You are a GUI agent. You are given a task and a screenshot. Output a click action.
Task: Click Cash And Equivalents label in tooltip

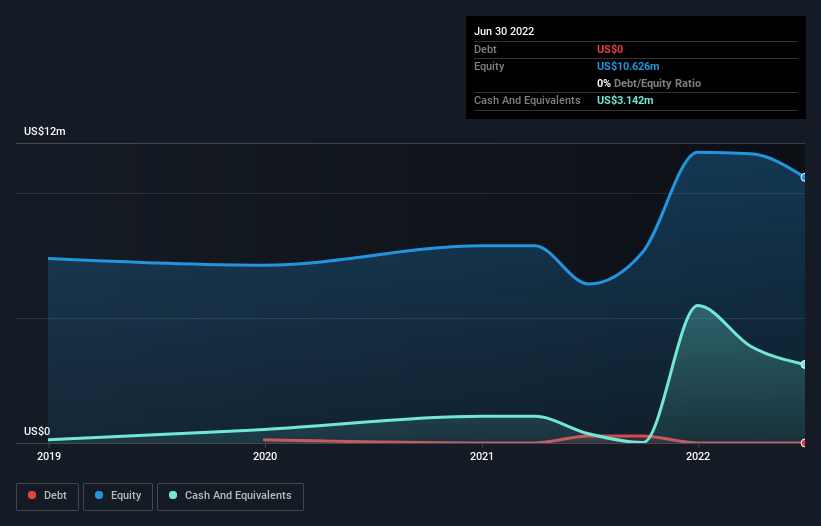[x=527, y=100]
